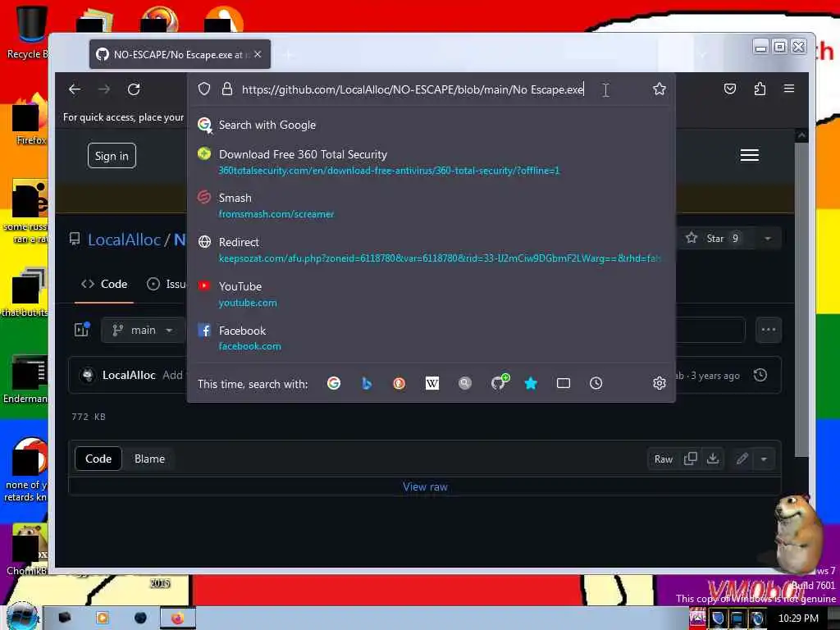Viewport: 840px width, 630px height.
Task: Search open tabs using the tab shortcut
Action: coord(563,383)
